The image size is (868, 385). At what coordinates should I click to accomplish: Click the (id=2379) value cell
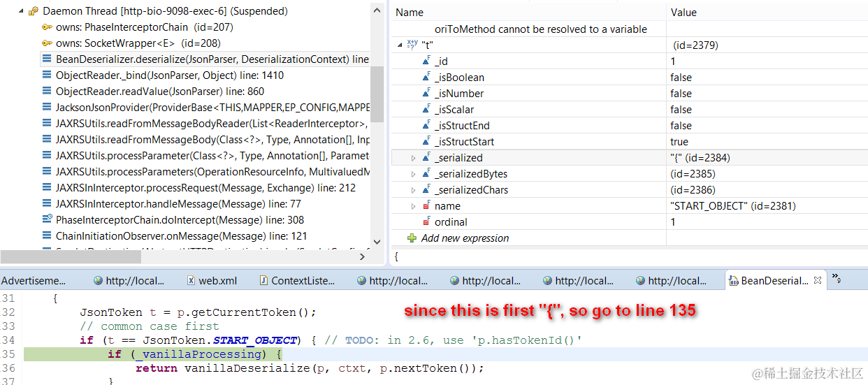pos(696,45)
